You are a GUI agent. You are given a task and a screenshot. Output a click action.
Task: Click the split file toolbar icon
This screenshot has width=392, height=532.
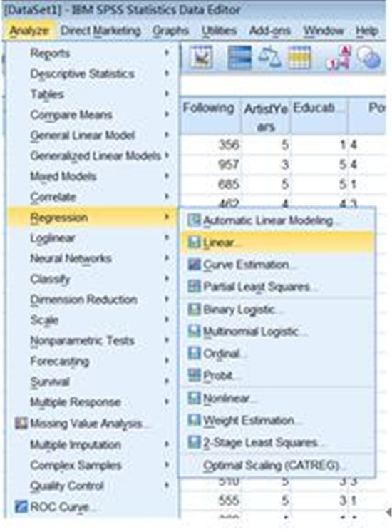tap(239, 57)
